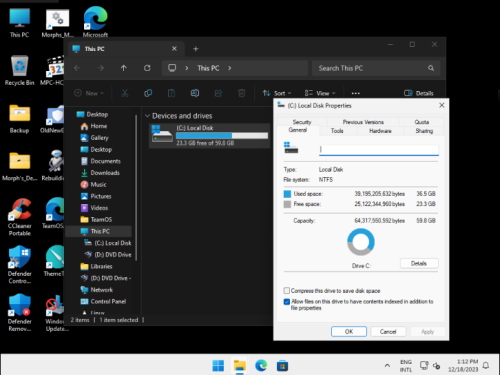500x375 pixels.
Task: Select the Defender Control desktop icon
Action: tap(19, 265)
